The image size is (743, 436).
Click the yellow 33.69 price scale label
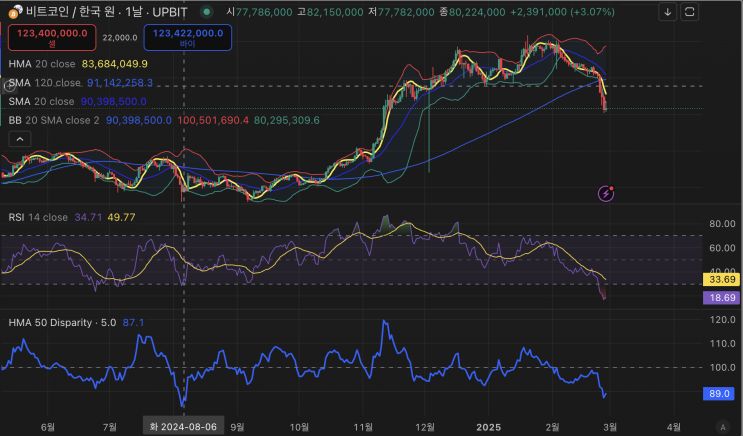pos(721,279)
